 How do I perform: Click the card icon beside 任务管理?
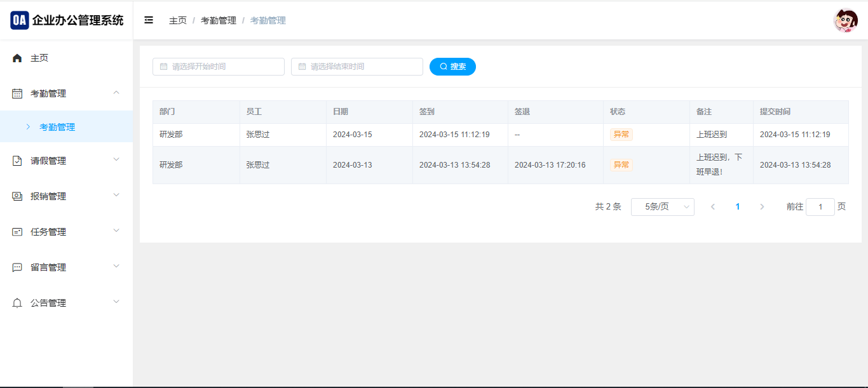pos(17,232)
